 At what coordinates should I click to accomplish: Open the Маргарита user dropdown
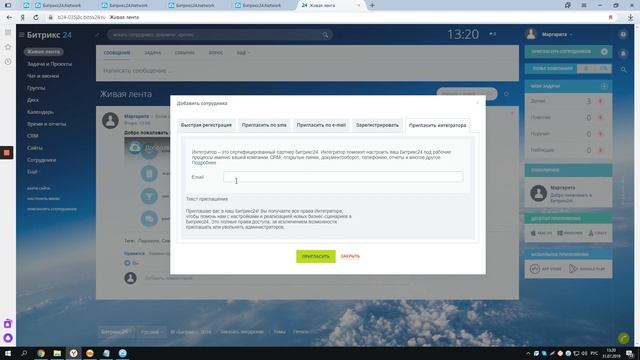557,35
